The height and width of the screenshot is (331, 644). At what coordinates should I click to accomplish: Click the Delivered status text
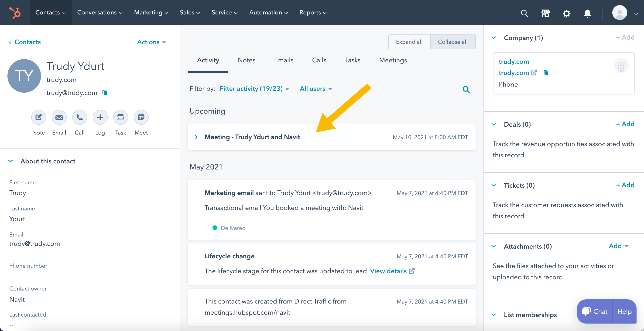(x=233, y=228)
